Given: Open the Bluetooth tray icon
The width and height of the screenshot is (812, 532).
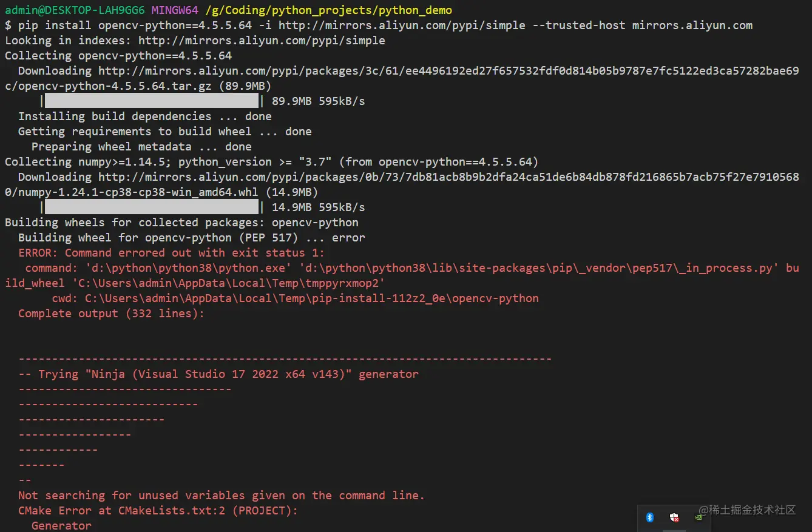Looking at the screenshot, I should tap(650, 517).
